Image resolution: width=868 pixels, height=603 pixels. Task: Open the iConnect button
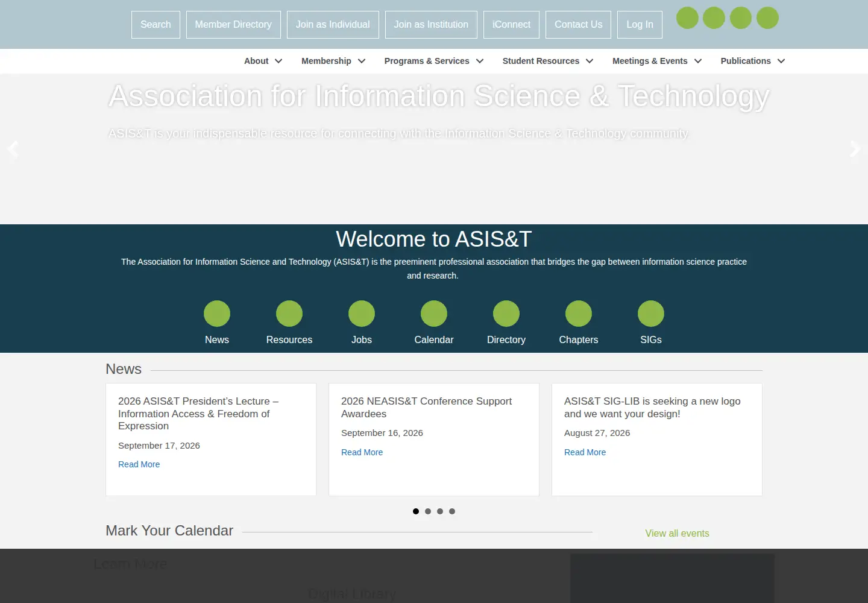(511, 25)
